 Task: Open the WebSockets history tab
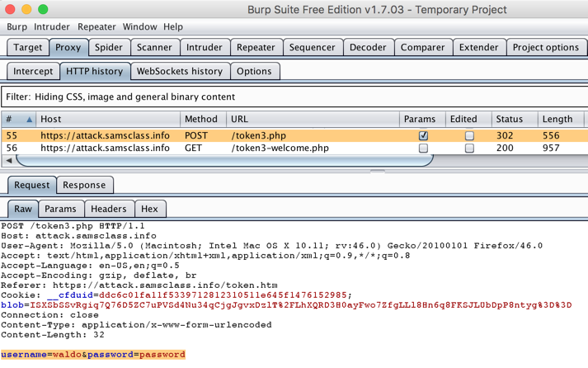(179, 71)
